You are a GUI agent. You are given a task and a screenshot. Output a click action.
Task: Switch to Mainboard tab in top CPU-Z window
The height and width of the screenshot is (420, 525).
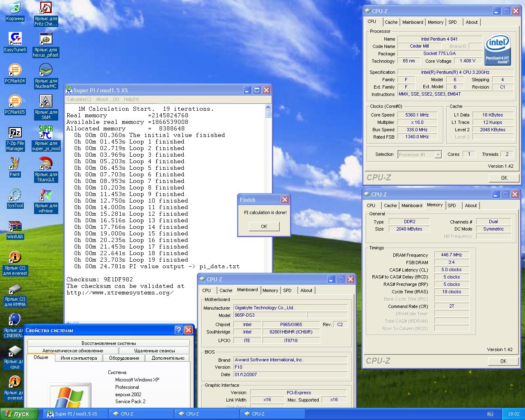coord(413,22)
